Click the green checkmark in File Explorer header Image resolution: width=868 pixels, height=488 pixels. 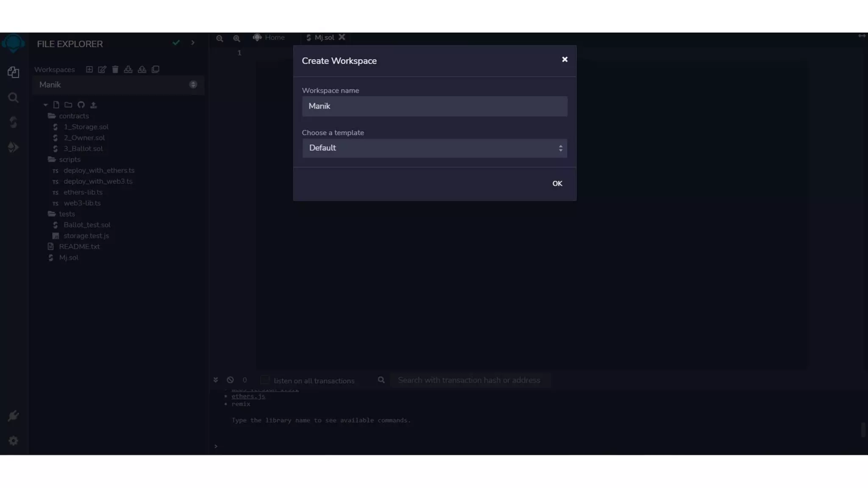tap(176, 43)
